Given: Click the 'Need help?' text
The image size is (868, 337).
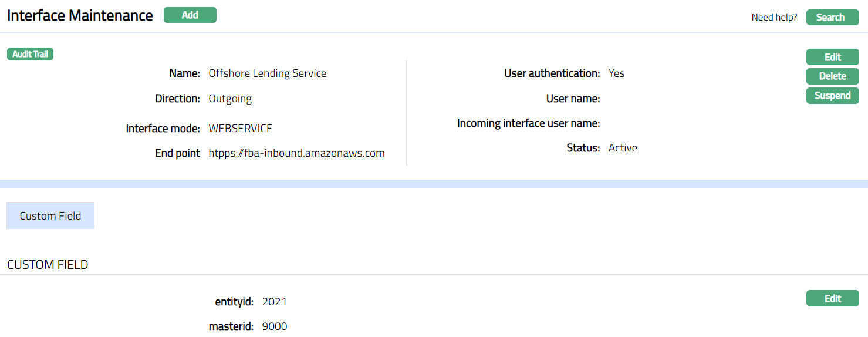Looking at the screenshot, I should [774, 18].
